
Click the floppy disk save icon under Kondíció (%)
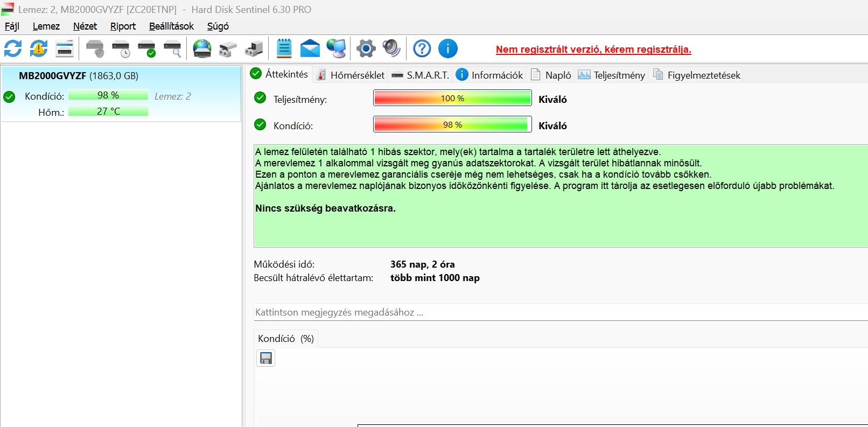point(266,358)
